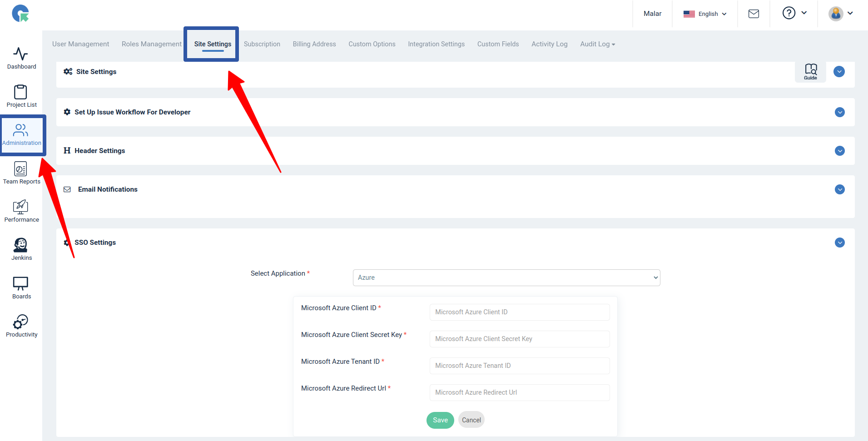Image resolution: width=868 pixels, height=441 pixels.
Task: Focus the Microsoft Azure Redirect Url field
Action: pyautogui.click(x=520, y=392)
